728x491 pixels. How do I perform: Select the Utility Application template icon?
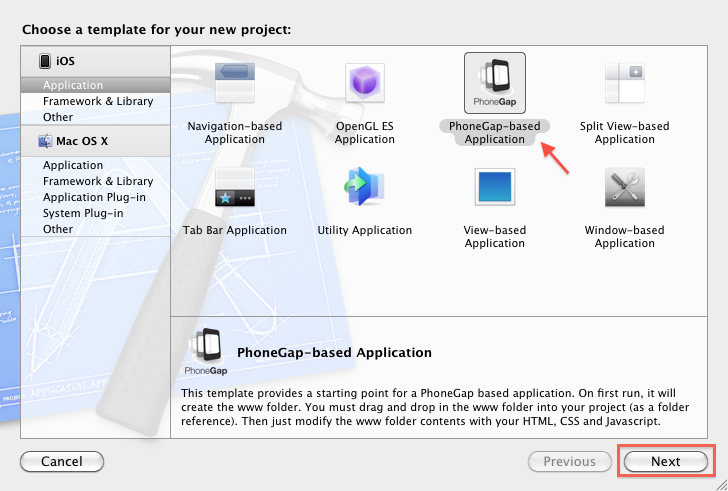(364, 187)
